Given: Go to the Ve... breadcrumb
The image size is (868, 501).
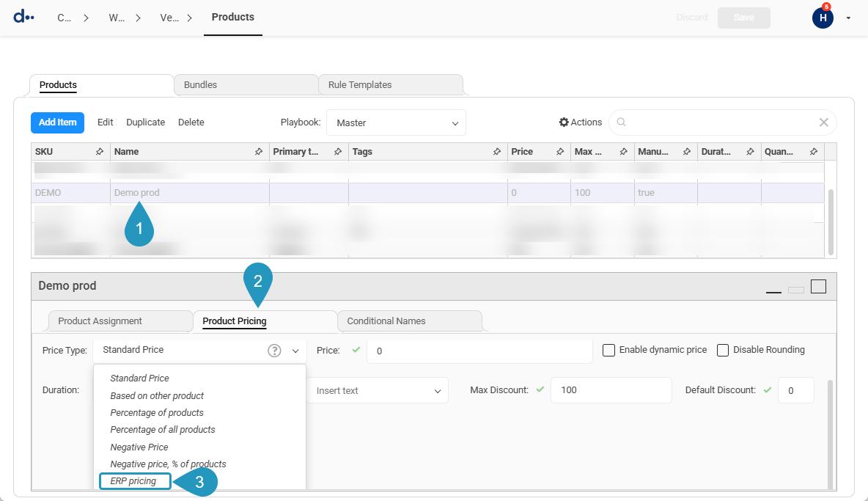Looking at the screenshot, I should pyautogui.click(x=169, y=18).
